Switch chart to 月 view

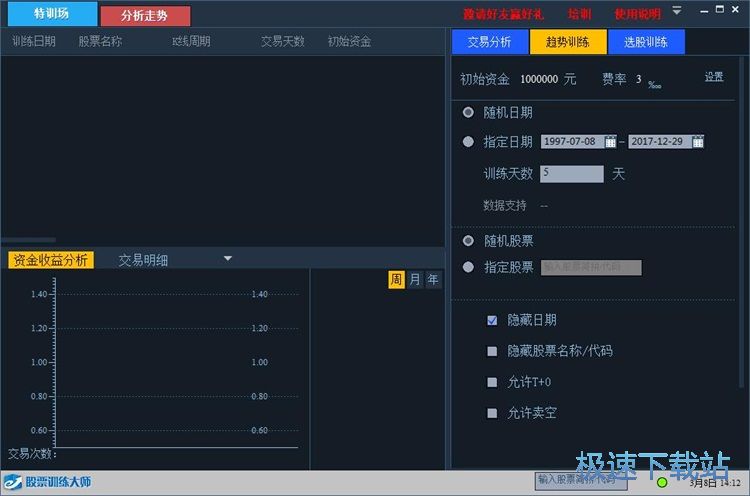point(415,279)
